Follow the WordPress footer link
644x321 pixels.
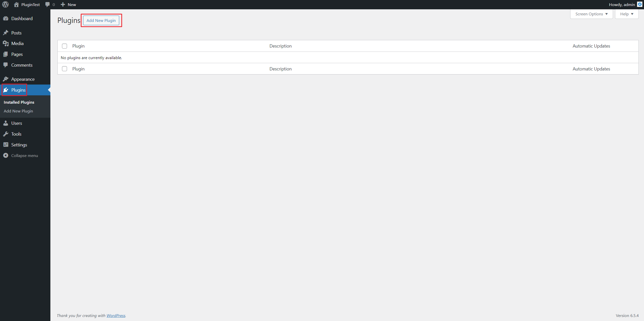click(x=116, y=315)
